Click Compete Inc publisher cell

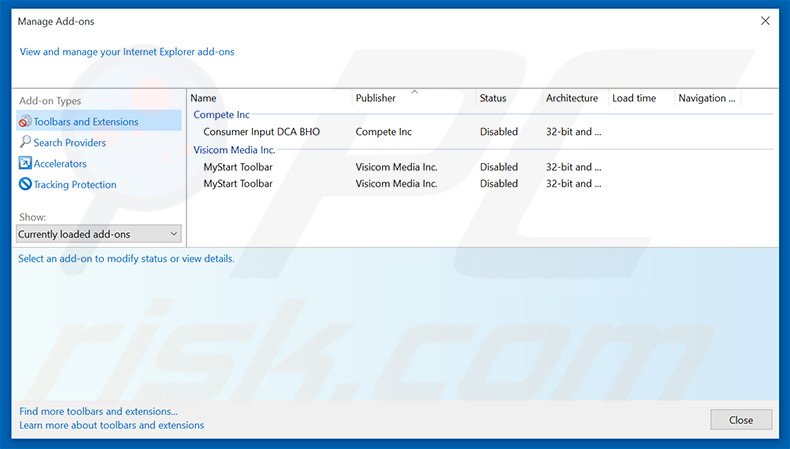point(383,132)
